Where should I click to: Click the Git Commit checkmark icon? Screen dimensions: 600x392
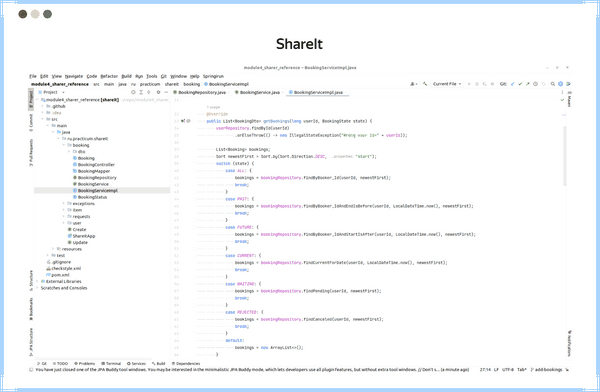[520, 84]
